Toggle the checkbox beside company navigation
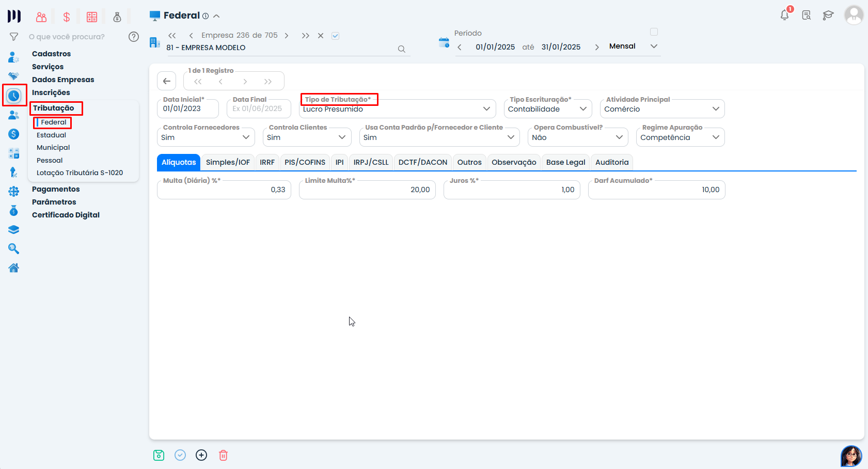 pos(335,36)
